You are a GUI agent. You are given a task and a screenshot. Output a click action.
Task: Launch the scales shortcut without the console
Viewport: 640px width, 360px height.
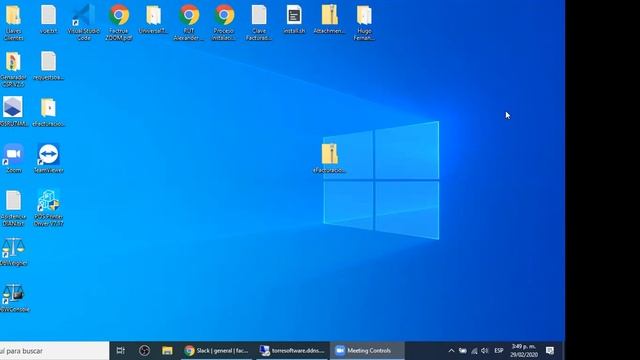[x=13, y=251]
